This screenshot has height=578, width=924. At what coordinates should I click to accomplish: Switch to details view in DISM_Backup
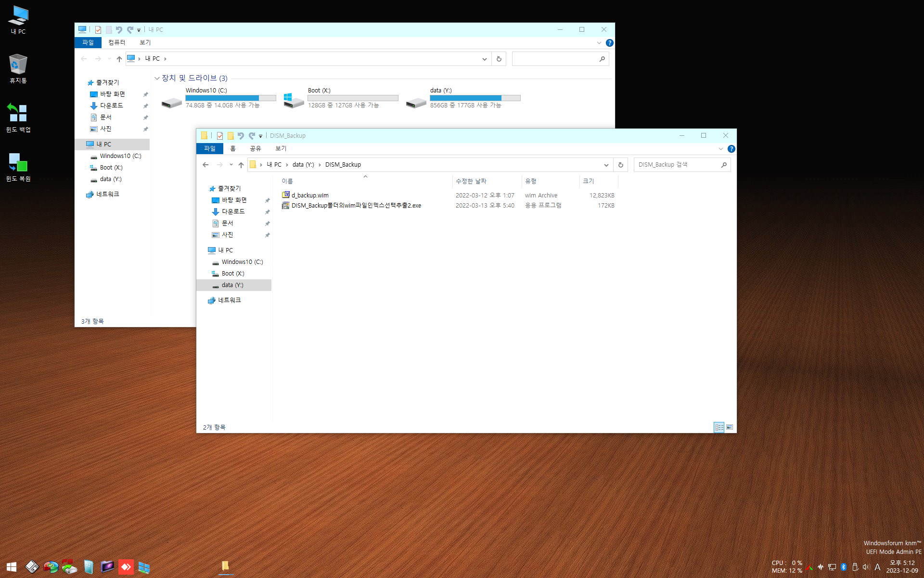719,427
